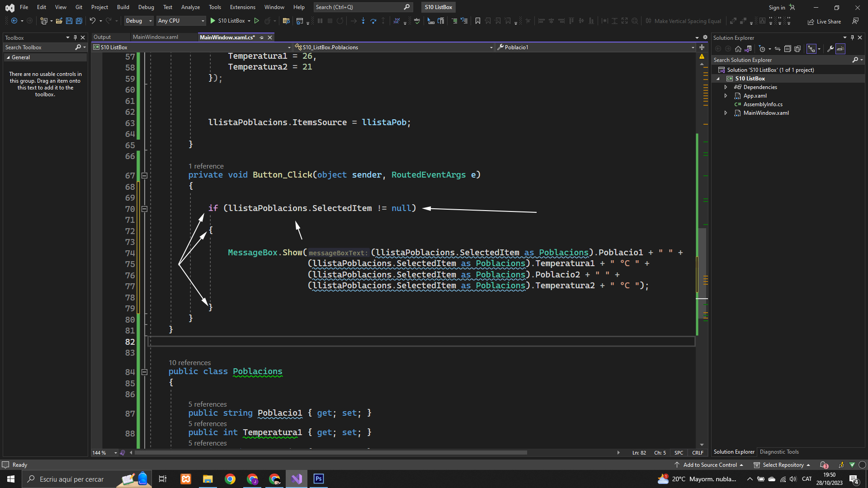Screen dimensions: 868x488
Task: Click the Live Share button
Action: [x=824, y=21]
